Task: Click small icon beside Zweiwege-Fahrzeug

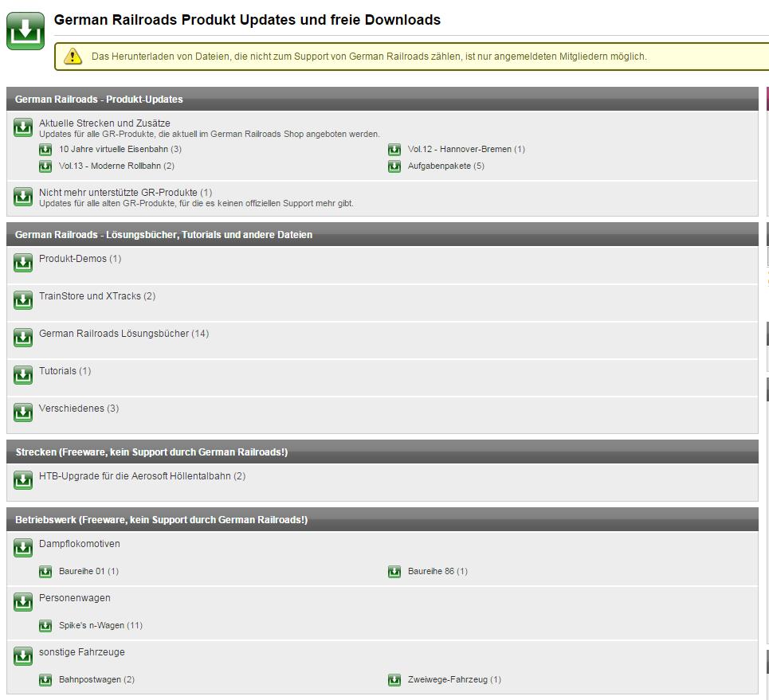Action: pos(394,680)
